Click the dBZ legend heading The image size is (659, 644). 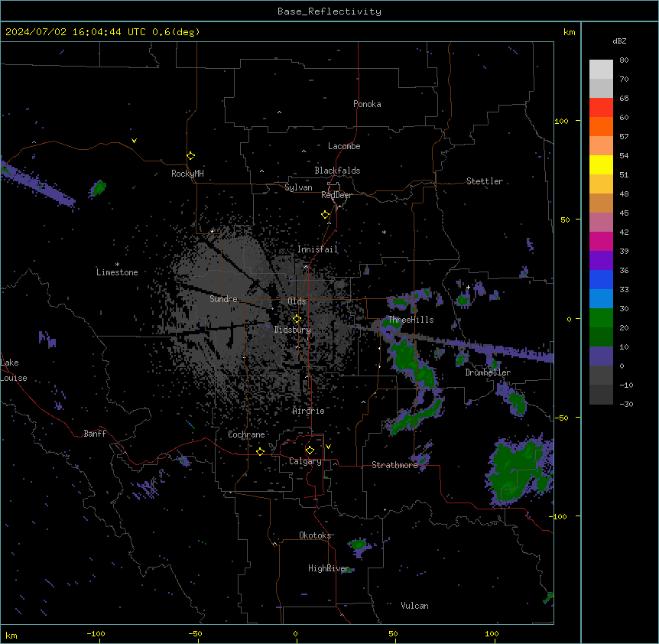point(619,41)
